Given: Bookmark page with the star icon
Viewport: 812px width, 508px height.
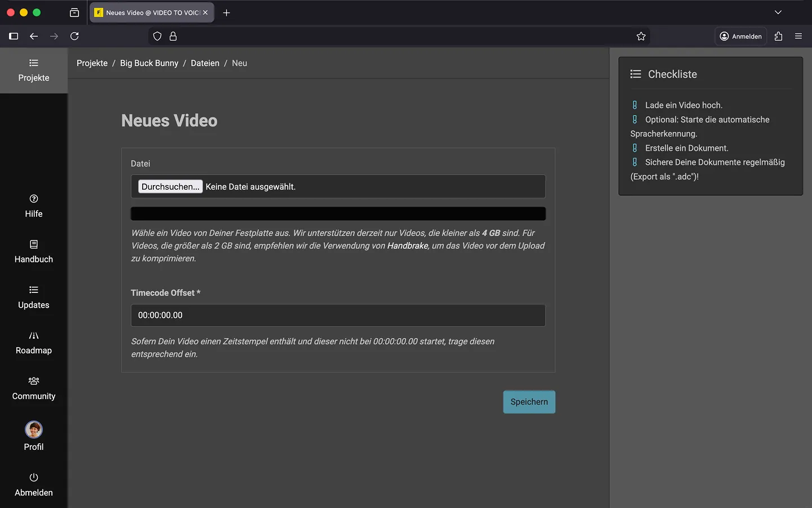Looking at the screenshot, I should pyautogui.click(x=641, y=36).
